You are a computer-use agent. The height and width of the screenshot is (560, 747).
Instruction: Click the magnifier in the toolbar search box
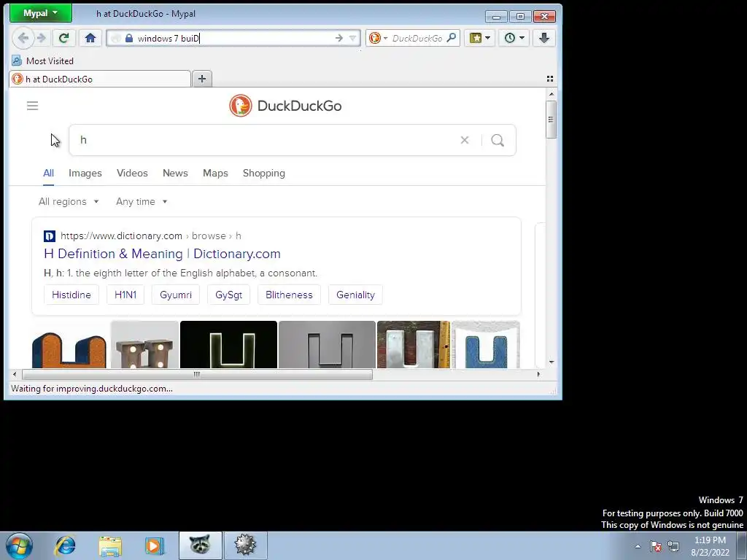pyautogui.click(x=451, y=38)
